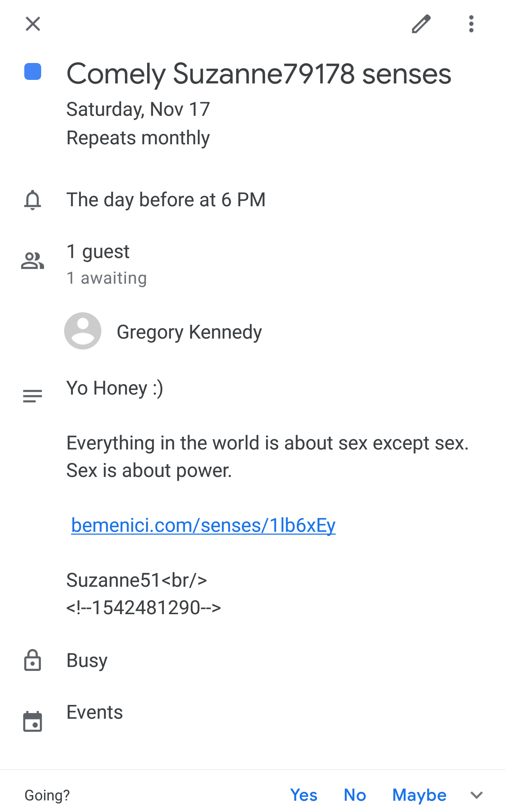Open the bemenici.com/senses link
Viewport: 506px width, 812px height.
click(x=203, y=525)
